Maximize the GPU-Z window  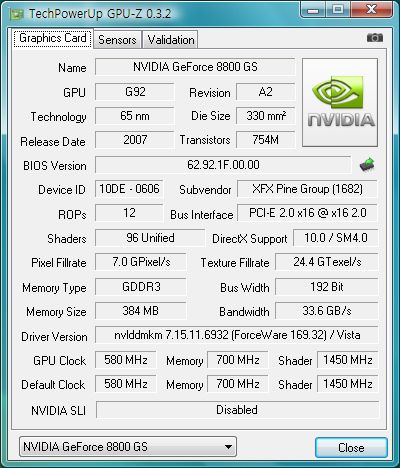[338, 10]
